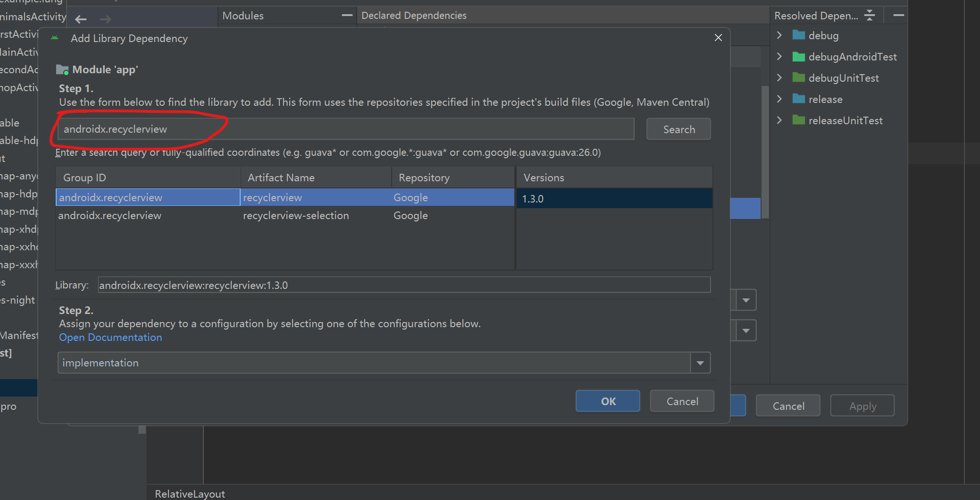This screenshot has width=980, height=500.
Task: Click the collapse-all icon in Resolved Dependencies
Action: click(x=870, y=16)
